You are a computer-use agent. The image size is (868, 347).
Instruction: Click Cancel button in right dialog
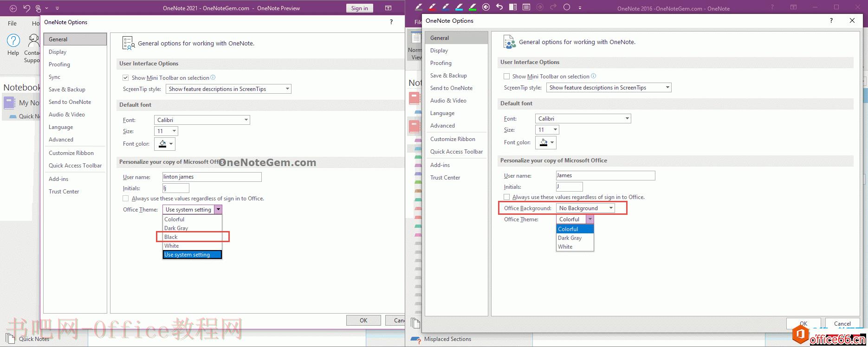point(842,323)
